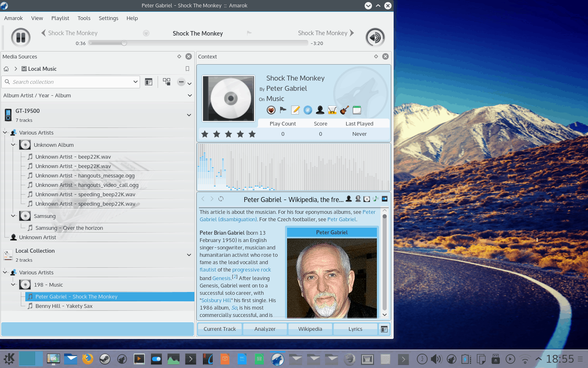This screenshot has width=588, height=368.
Task: Pause playback with the main pause button
Action: click(21, 38)
